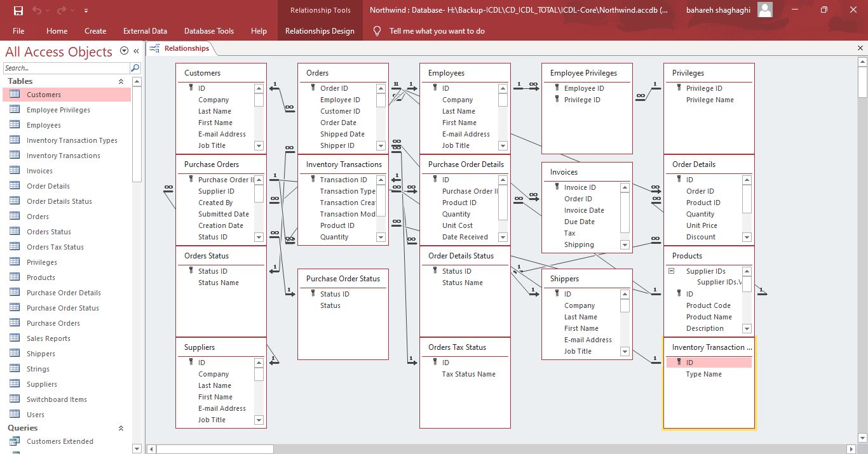868x454 pixels.
Task: Click scroll-left arrow of the relationships horizontal scrollbar
Action: tap(151, 449)
